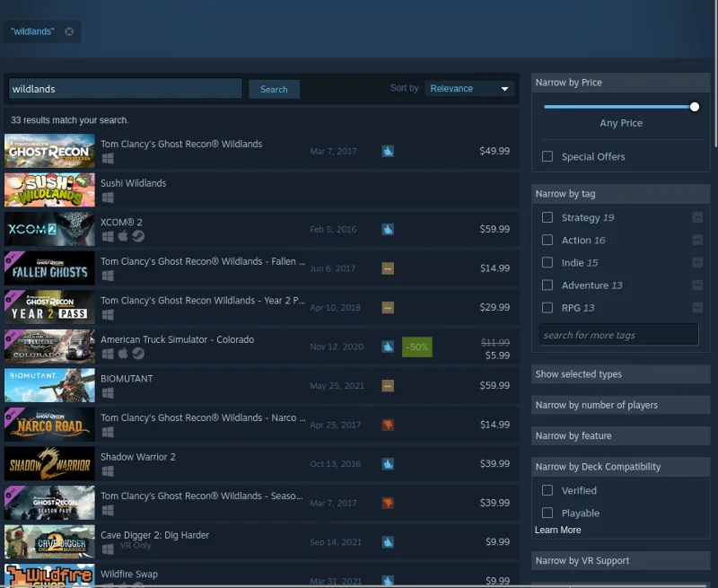Screen dimensions: 718x588
Task: Check the RPG tag filter
Action: pos(547,308)
